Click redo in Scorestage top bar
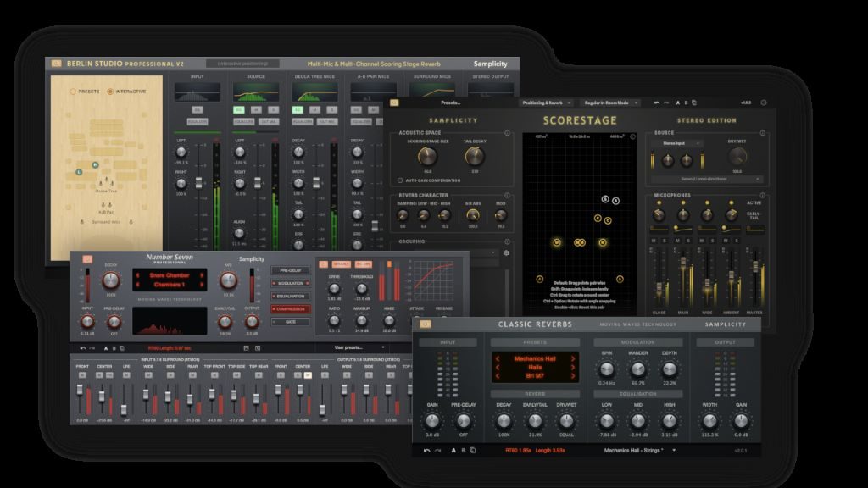The width and height of the screenshot is (868, 488). [666, 103]
